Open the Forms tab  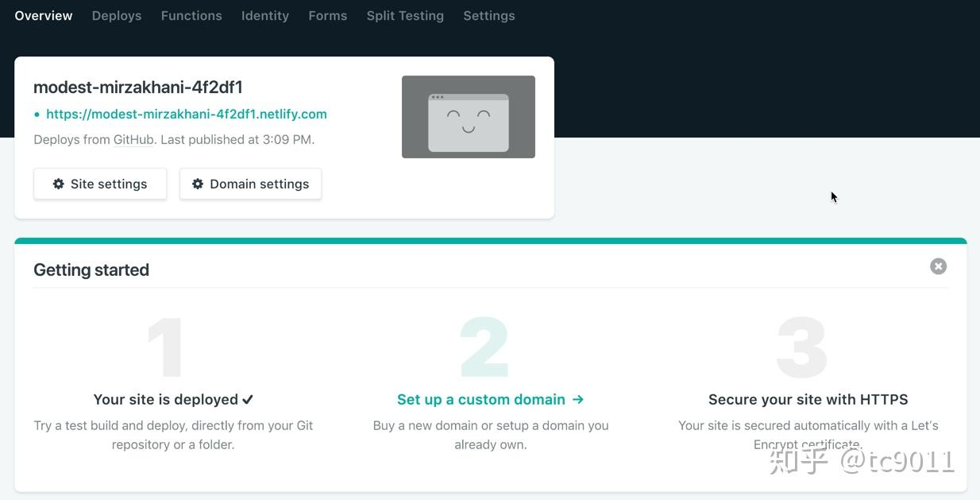327,16
